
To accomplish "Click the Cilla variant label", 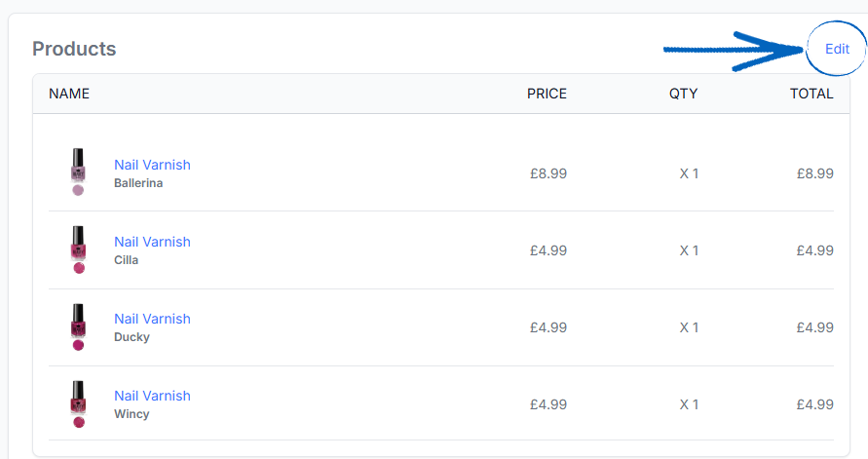I will coord(127,259).
